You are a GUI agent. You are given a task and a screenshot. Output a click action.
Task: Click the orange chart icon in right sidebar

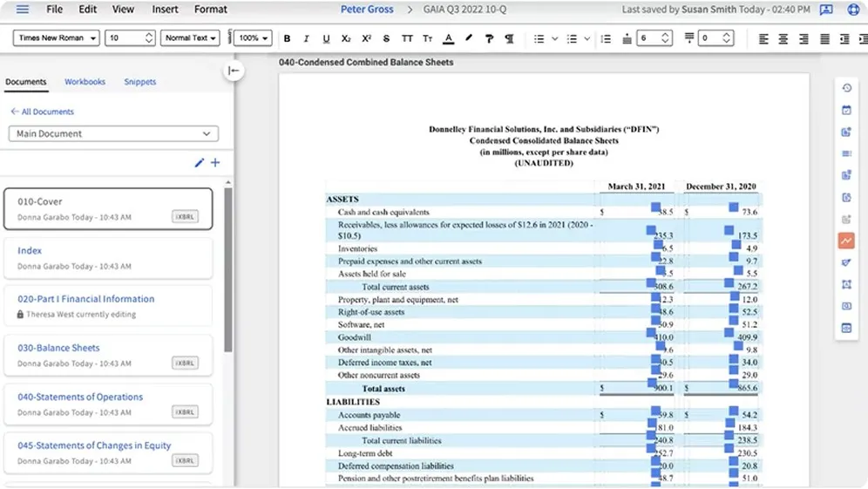(x=846, y=241)
